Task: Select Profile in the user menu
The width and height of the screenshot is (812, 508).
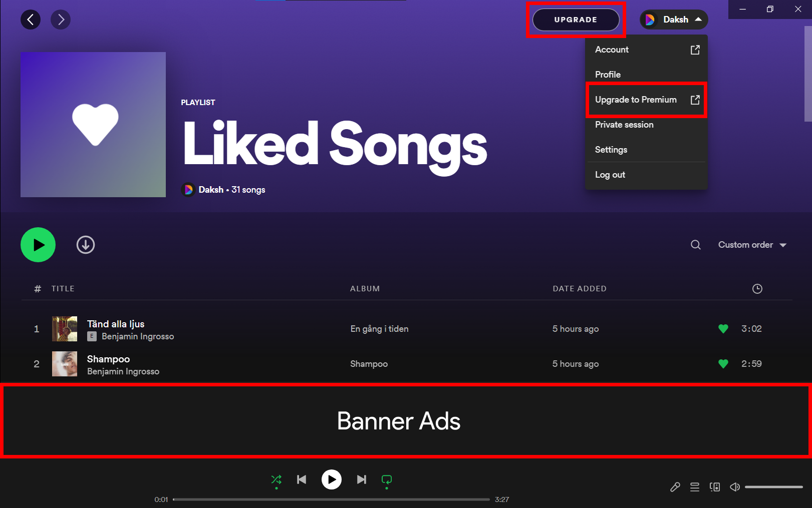Action: pyautogui.click(x=646, y=75)
